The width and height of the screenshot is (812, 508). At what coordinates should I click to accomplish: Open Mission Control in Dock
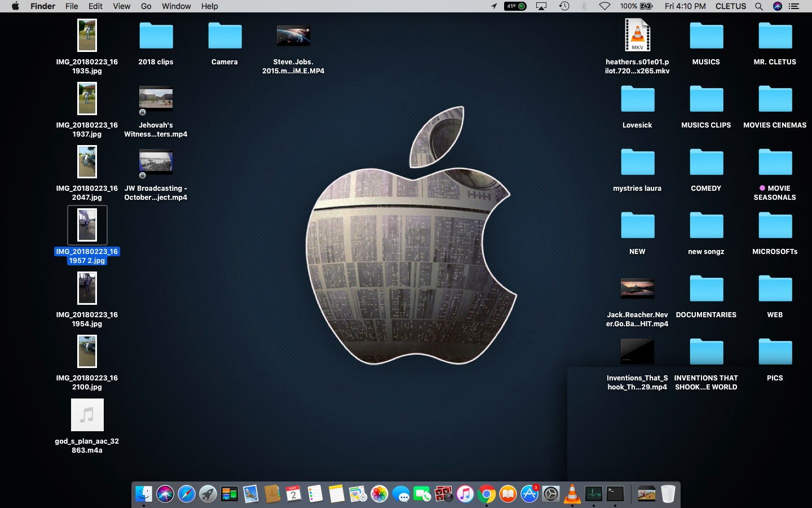[x=230, y=494]
